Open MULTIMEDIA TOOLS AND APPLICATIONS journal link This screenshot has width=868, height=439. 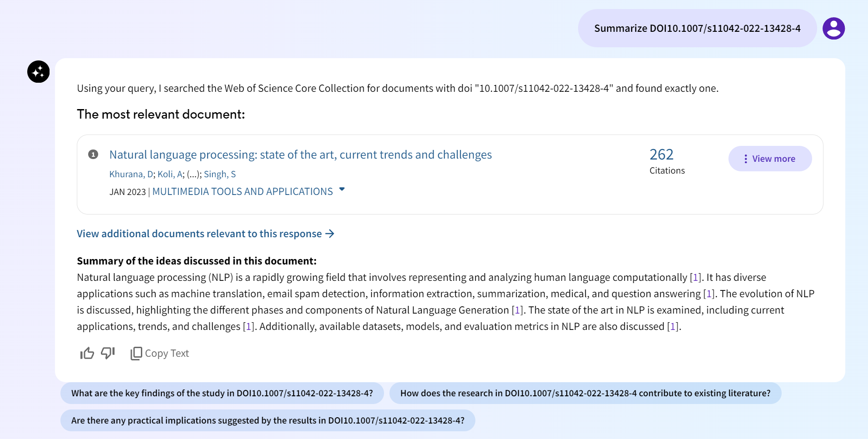tap(243, 191)
